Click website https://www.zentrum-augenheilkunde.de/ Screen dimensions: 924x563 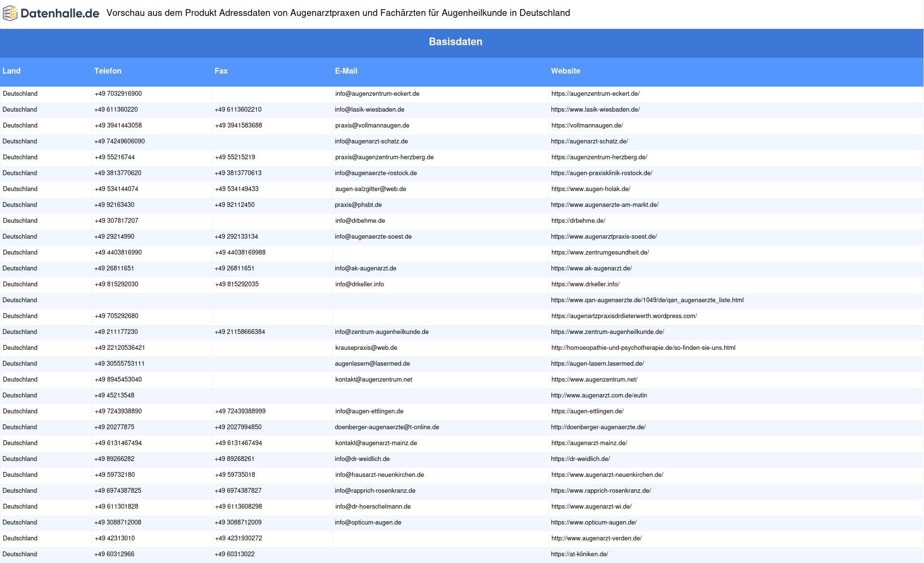(x=607, y=332)
